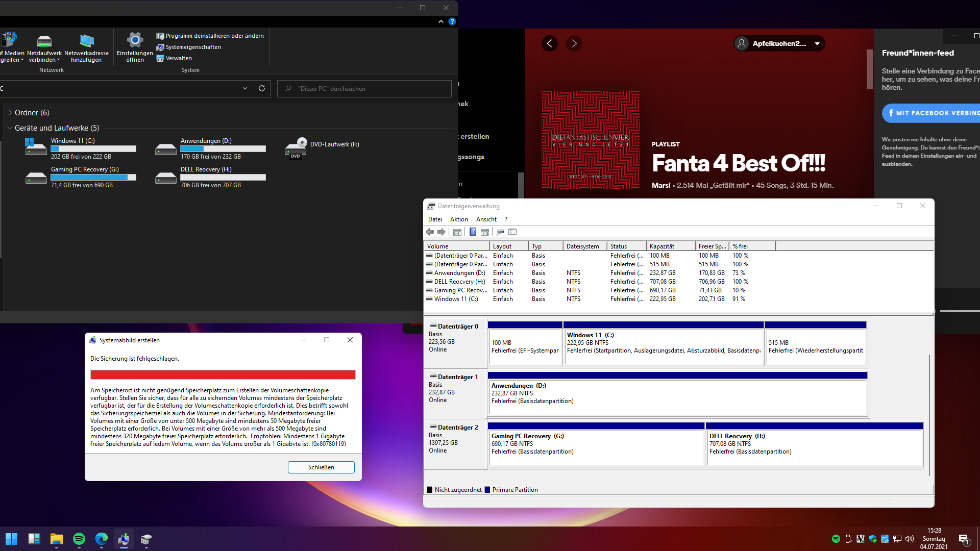Image resolution: width=980 pixels, height=551 pixels.
Task: Open File Explorer folder icon on taskbar
Action: pyautogui.click(x=57, y=539)
